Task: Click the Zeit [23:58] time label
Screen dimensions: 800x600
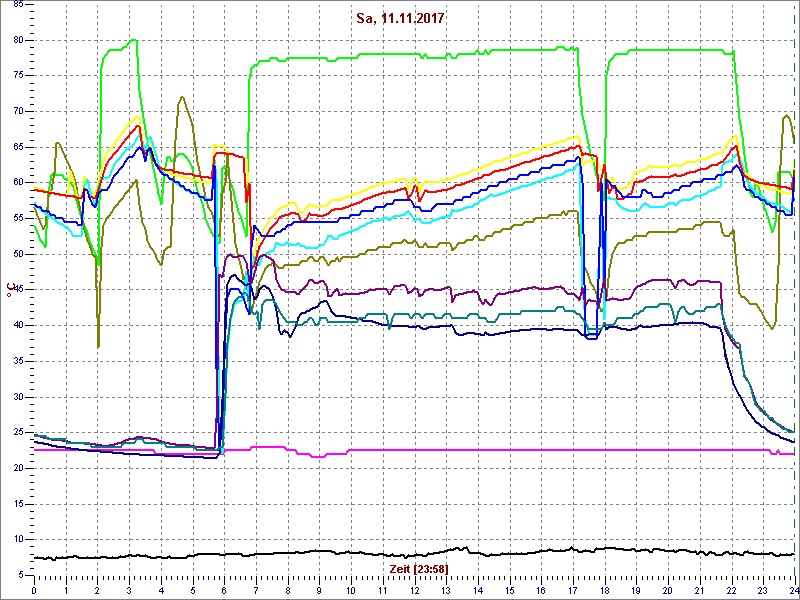Action: click(x=419, y=568)
